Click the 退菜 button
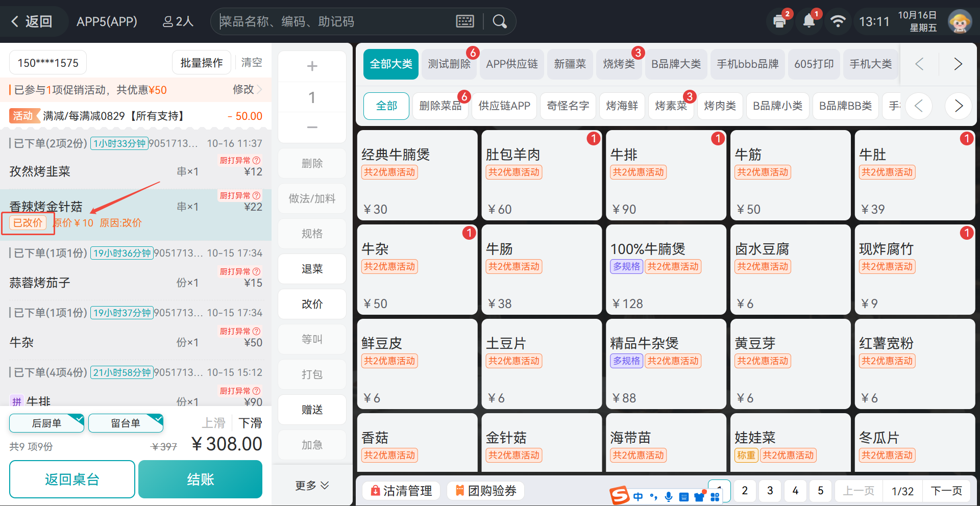 pos(312,269)
